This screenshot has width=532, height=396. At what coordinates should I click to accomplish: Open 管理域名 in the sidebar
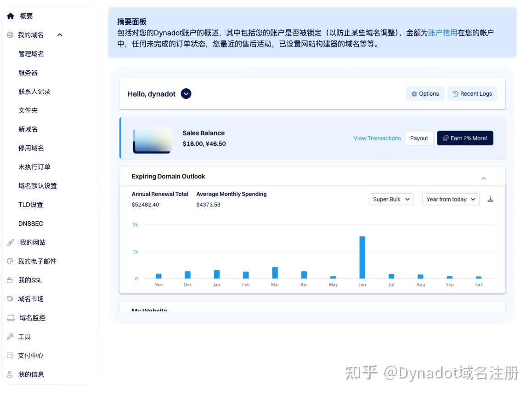[31, 54]
